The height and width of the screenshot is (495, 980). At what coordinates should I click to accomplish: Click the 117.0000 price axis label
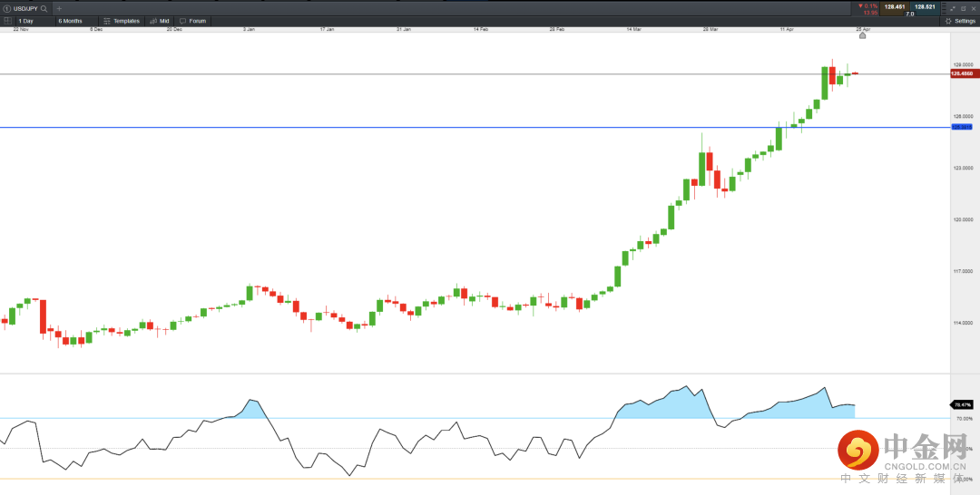point(963,272)
